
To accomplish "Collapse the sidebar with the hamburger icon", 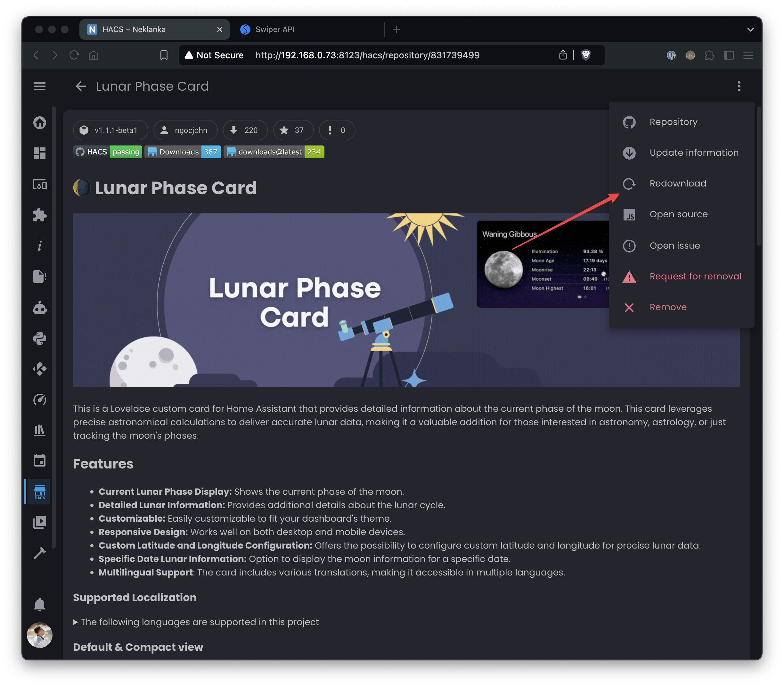I will [39, 86].
